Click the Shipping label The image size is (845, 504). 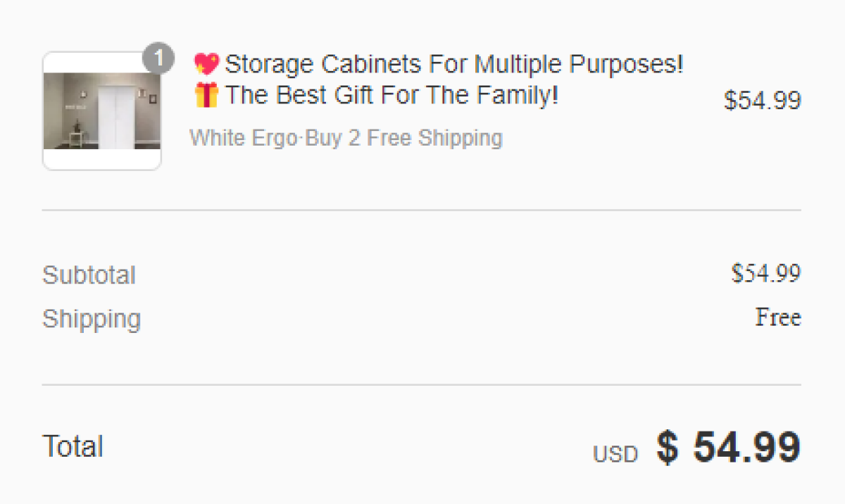92,318
